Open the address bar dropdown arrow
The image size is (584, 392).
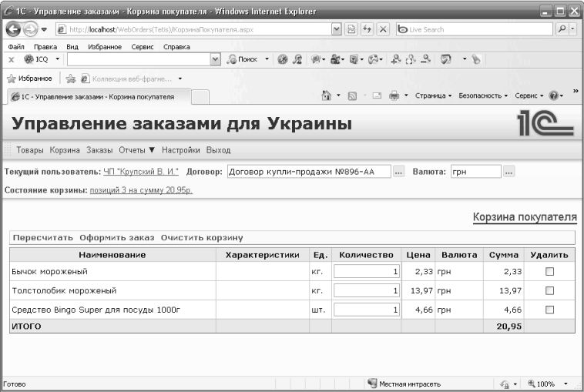(x=337, y=30)
